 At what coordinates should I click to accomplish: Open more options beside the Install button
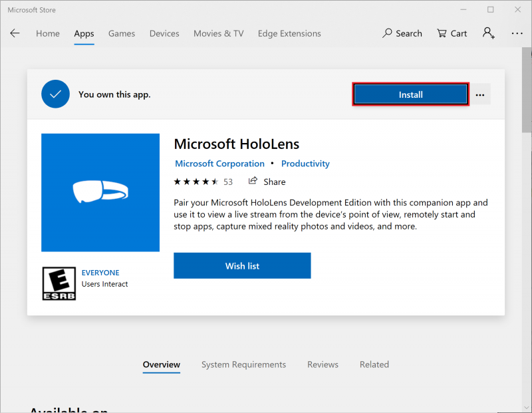[480, 94]
